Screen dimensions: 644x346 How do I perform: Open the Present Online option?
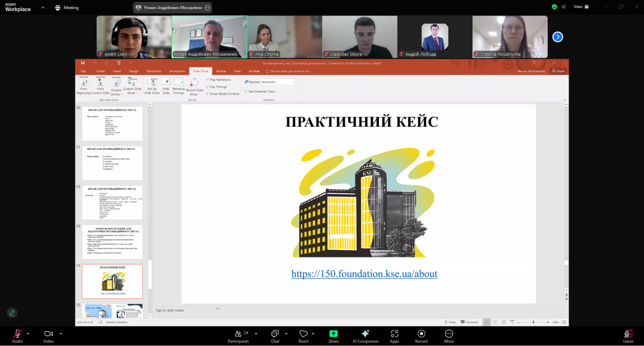[x=116, y=86]
